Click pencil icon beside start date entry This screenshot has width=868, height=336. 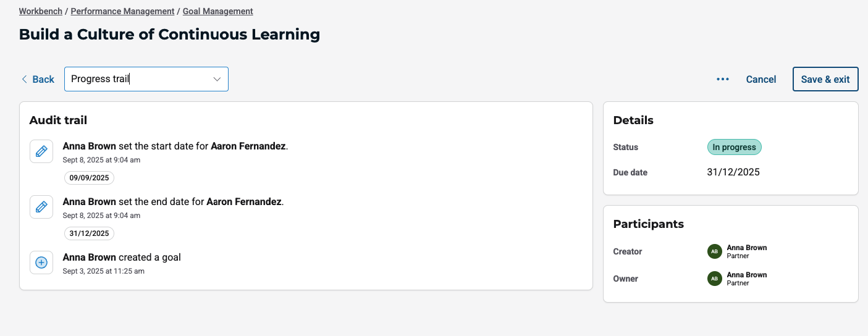[41, 151]
